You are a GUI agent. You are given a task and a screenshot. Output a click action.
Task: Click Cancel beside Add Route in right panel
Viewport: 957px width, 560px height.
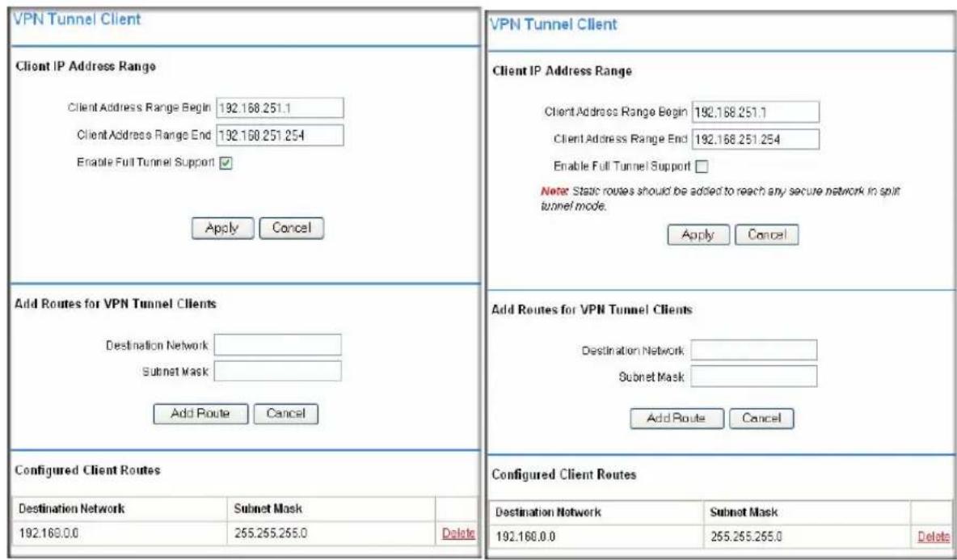pyautogui.click(x=761, y=419)
